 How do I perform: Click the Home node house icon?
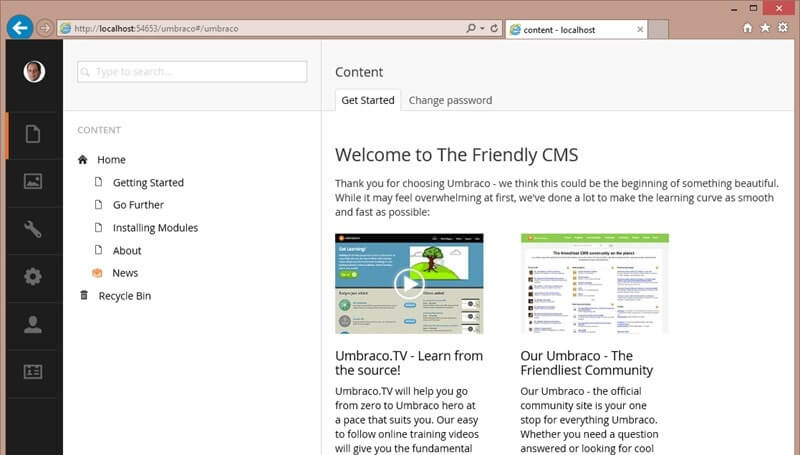(x=83, y=160)
